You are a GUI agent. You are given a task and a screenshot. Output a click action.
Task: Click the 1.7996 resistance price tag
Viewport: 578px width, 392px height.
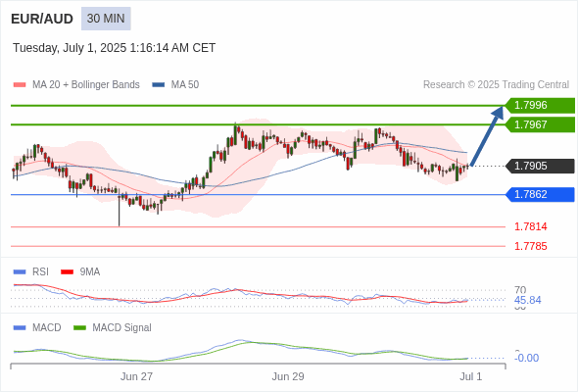[540, 106]
